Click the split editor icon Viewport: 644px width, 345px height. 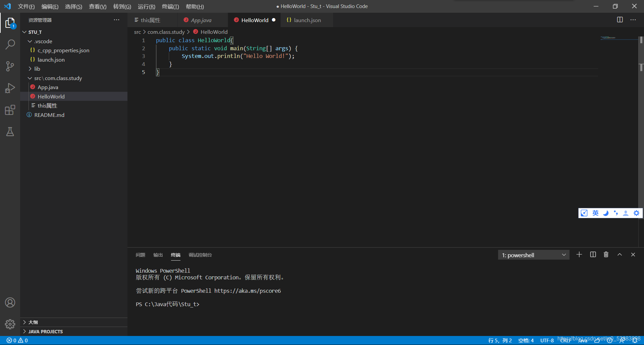pyautogui.click(x=620, y=20)
